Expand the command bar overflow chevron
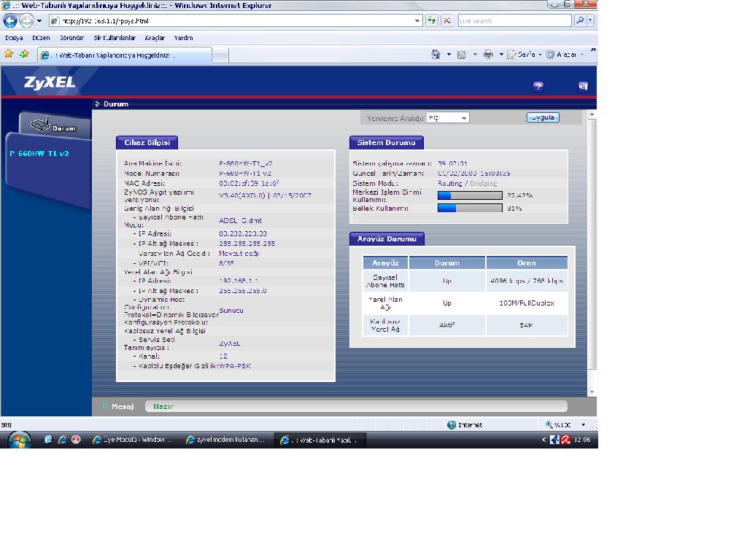This screenshot has height=560, width=747. (x=593, y=50)
